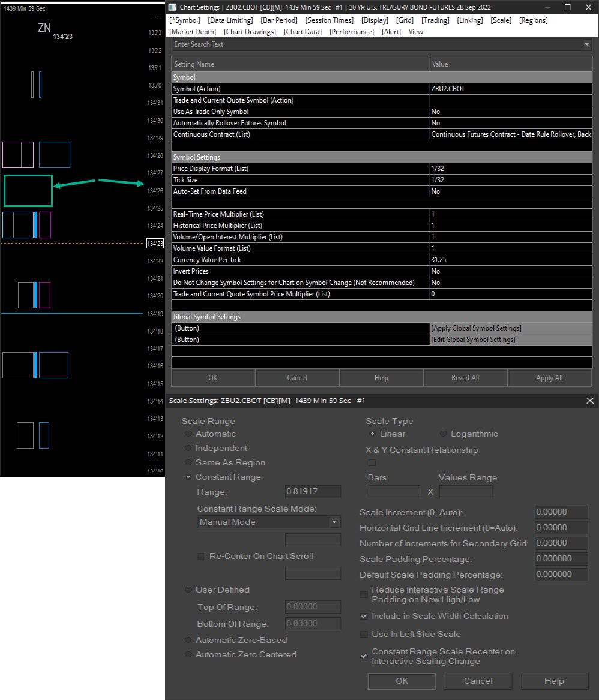Click Horizontal Grid Line Increment field
Image resolution: width=599 pixels, height=700 pixels.
561,528
